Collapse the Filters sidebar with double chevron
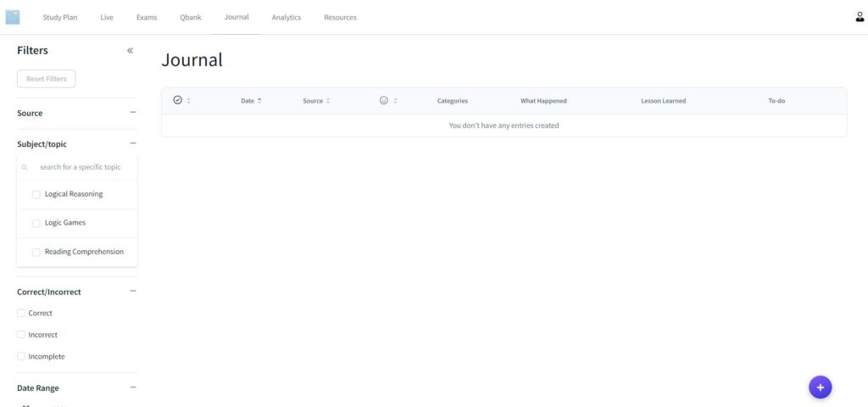Viewport: 868px width, 407px height. coord(130,51)
